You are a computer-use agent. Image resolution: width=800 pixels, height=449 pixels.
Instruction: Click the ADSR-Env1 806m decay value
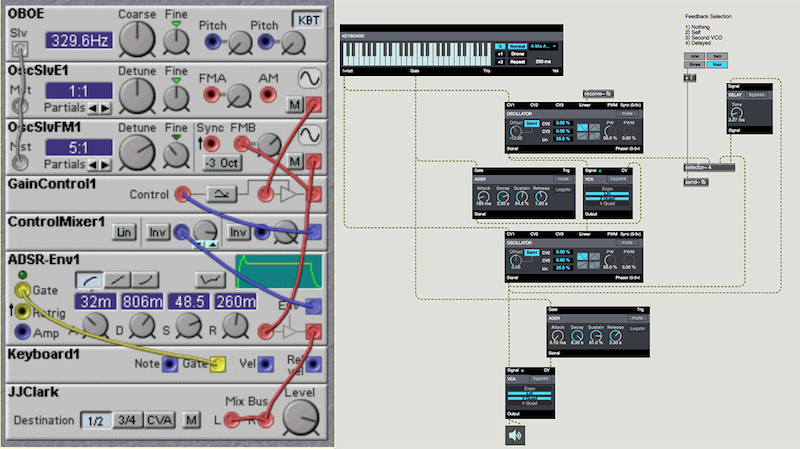(142, 302)
